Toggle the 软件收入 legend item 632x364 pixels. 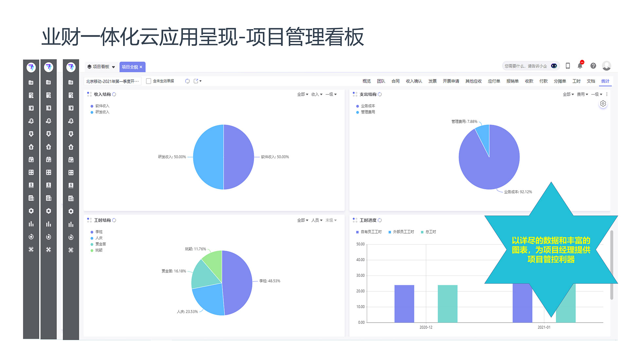(102, 106)
